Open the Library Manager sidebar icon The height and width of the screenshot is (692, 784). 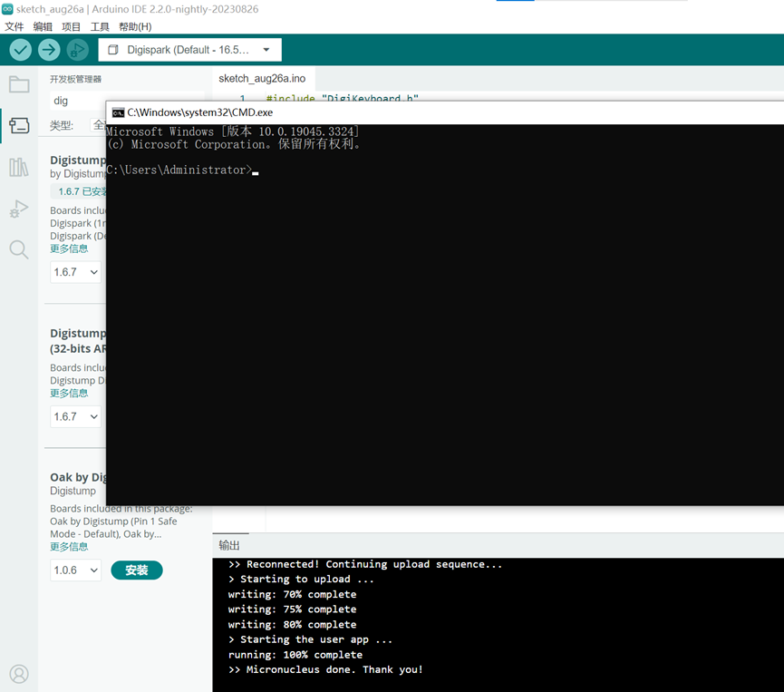click(x=19, y=167)
